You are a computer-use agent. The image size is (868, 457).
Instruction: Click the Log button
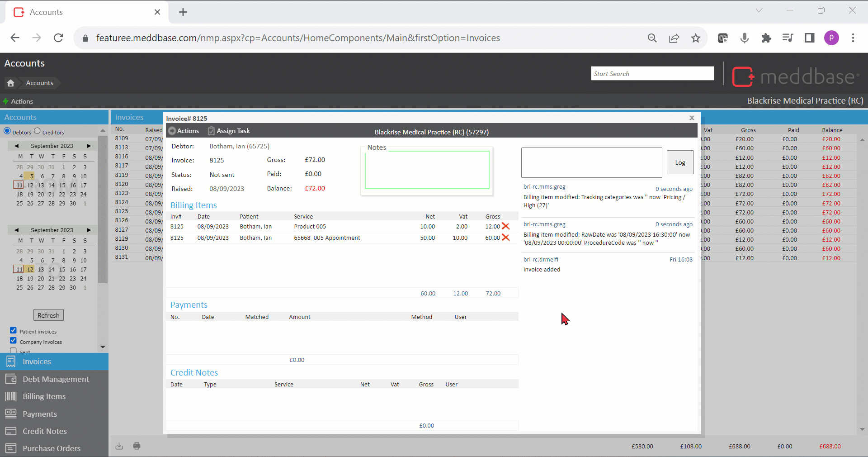(x=680, y=162)
